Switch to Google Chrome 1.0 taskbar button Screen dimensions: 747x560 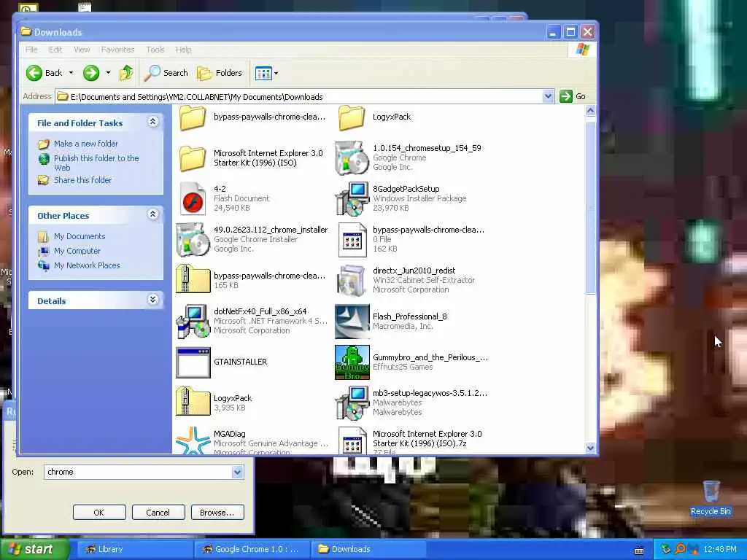[x=252, y=549]
